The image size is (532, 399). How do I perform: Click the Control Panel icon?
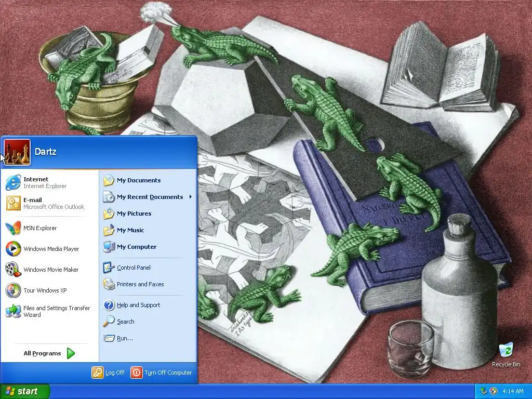coord(109,268)
